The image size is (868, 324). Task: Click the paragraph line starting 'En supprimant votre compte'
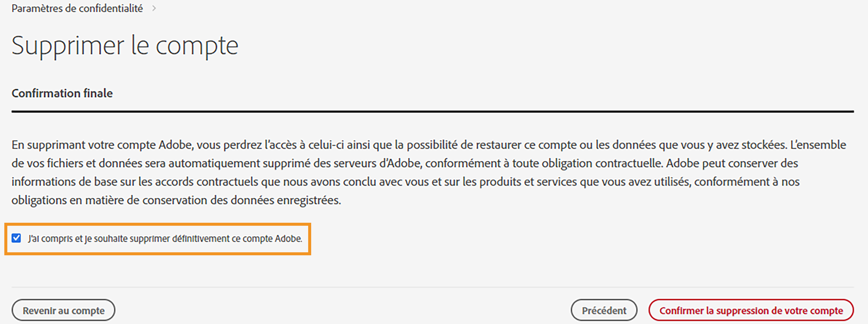[428, 145]
